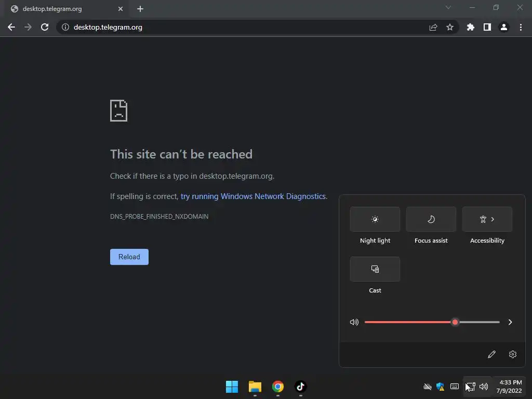
Task: Toggle Night light quick setting
Action: point(375,219)
